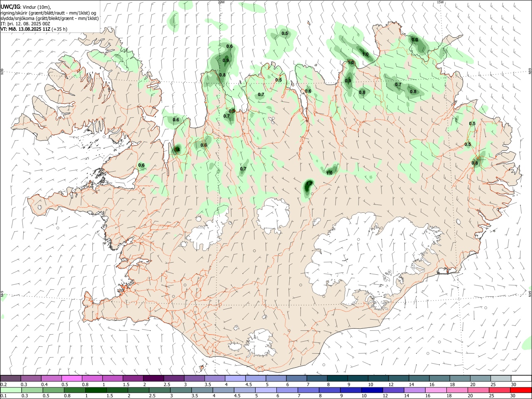Click the 'slydda/snjókoma (grátt/bleikt/grænt - mm/1klst)' line
This screenshot has height=399, width=532.
(49, 18)
